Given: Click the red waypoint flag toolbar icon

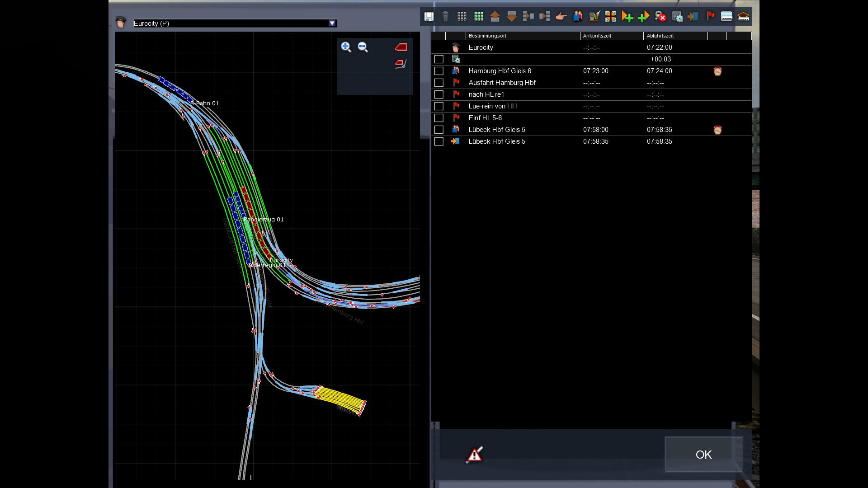Looking at the screenshot, I should [x=710, y=17].
